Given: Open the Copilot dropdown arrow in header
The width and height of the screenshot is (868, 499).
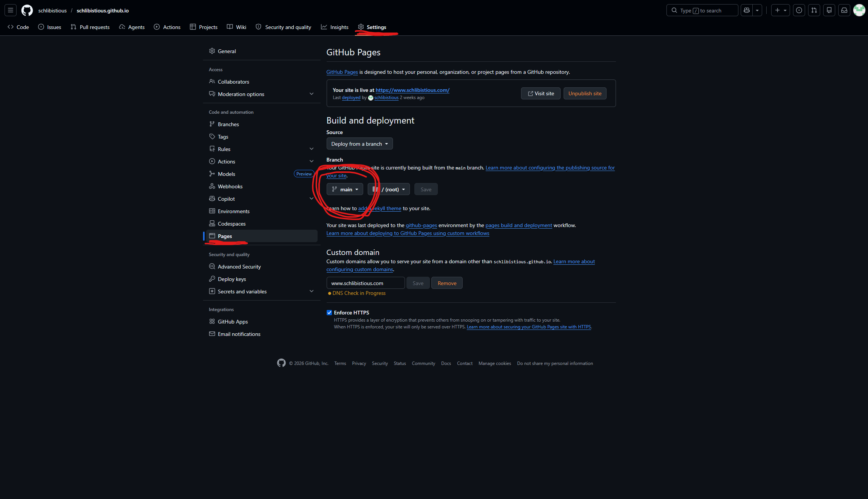Looking at the screenshot, I should point(757,10).
